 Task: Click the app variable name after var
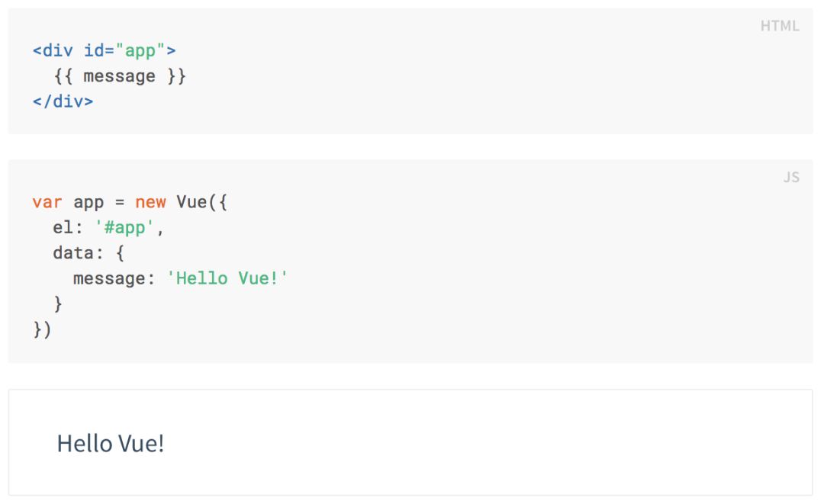click(89, 203)
